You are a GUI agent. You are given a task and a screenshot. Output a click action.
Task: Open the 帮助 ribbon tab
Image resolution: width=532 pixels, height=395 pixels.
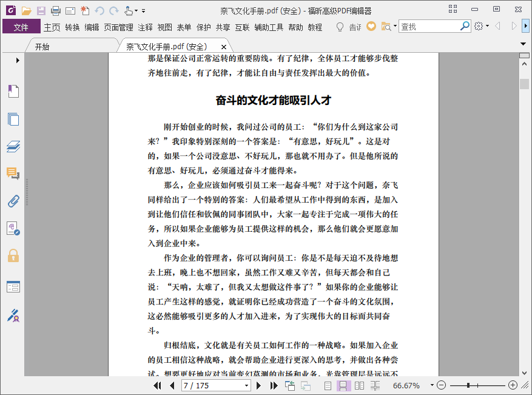tap(295, 27)
